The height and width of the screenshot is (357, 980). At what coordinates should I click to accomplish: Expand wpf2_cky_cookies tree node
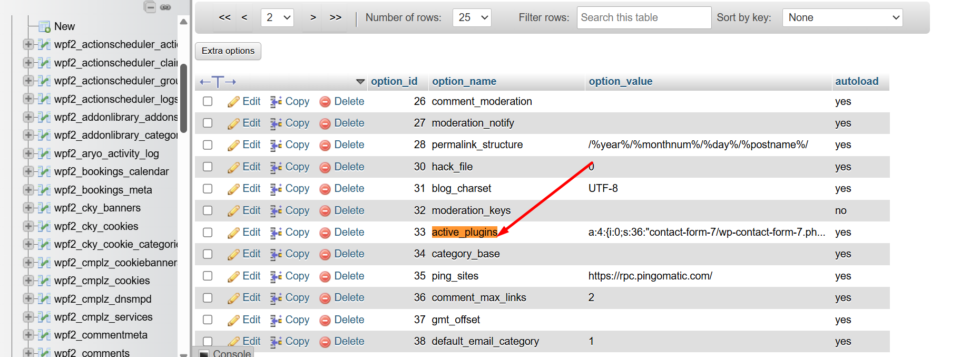[x=28, y=226]
